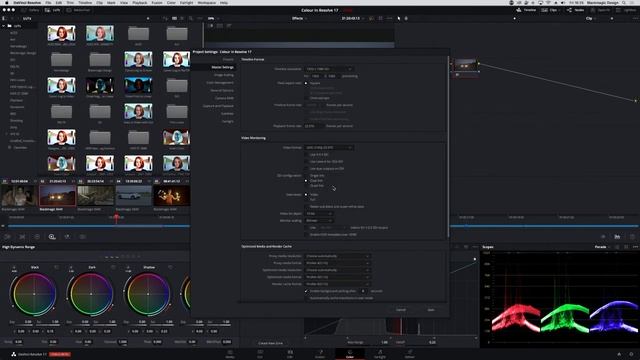640x360 pixels.
Task: Show the Timeline panel button at top right
Action: tap(526, 10)
